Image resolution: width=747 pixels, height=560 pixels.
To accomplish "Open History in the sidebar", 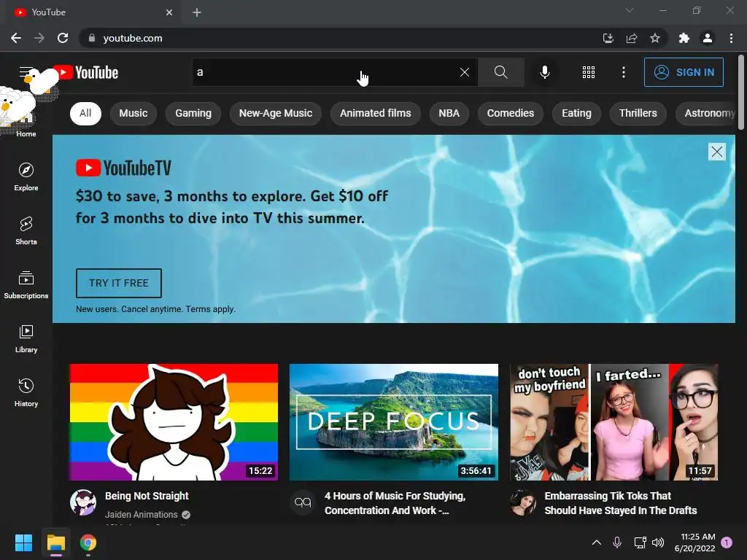I will pos(26,392).
